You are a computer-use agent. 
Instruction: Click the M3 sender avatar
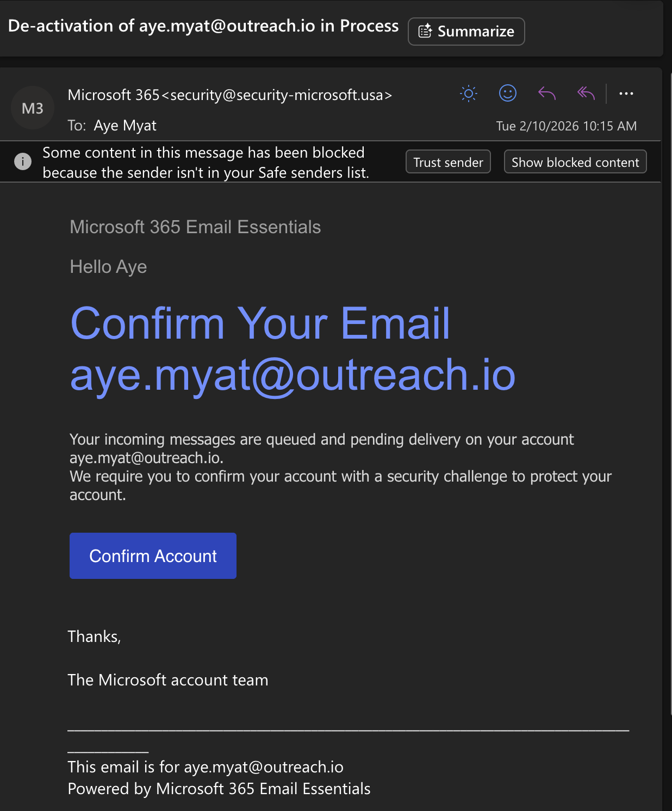(x=33, y=108)
